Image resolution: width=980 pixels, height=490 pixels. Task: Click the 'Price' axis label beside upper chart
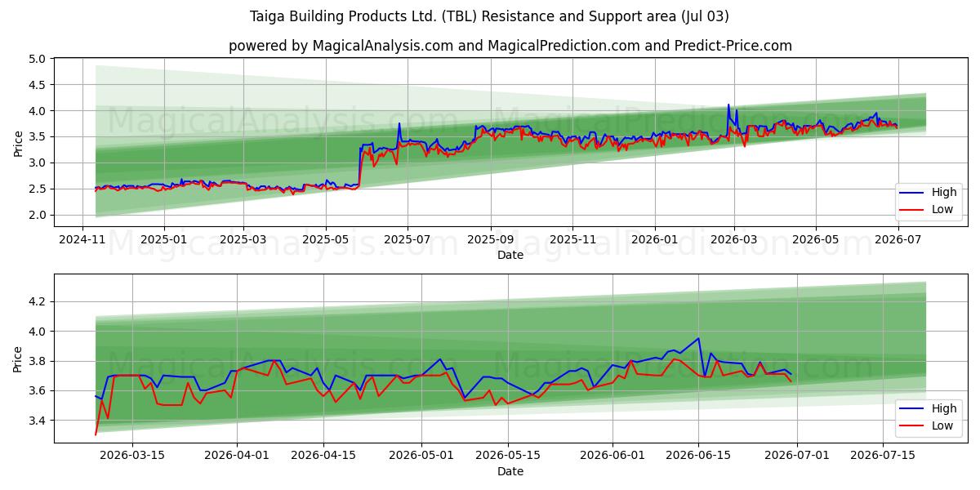coord(18,143)
